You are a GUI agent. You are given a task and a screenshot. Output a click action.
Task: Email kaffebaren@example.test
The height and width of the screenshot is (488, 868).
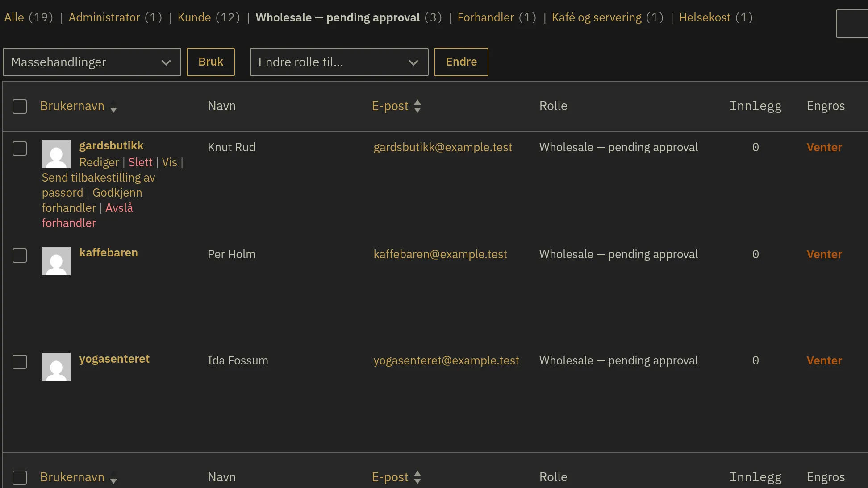(440, 254)
